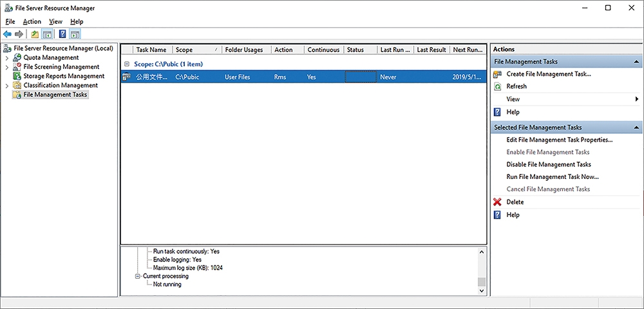
Task: Sort by the Folder Usages column header
Action: pyautogui.click(x=247, y=50)
